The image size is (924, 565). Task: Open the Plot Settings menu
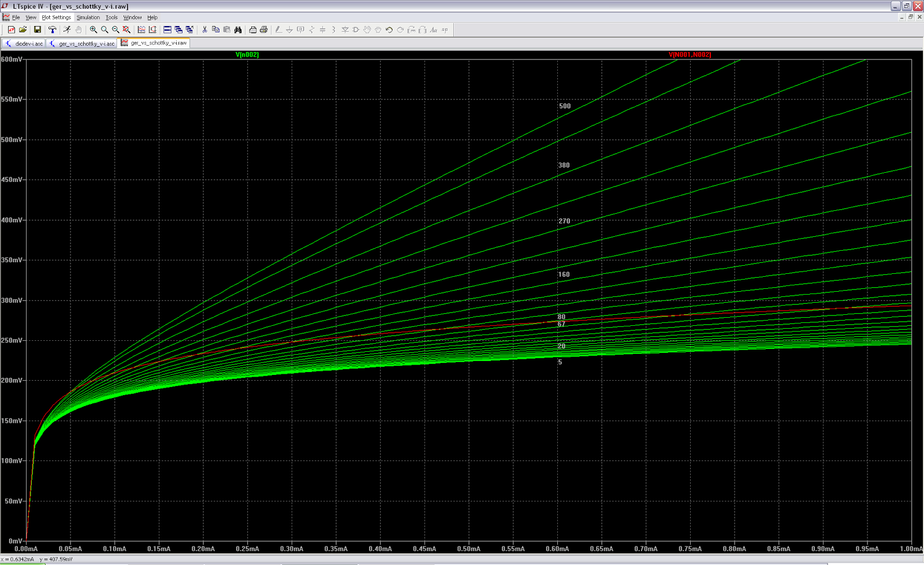(x=56, y=17)
